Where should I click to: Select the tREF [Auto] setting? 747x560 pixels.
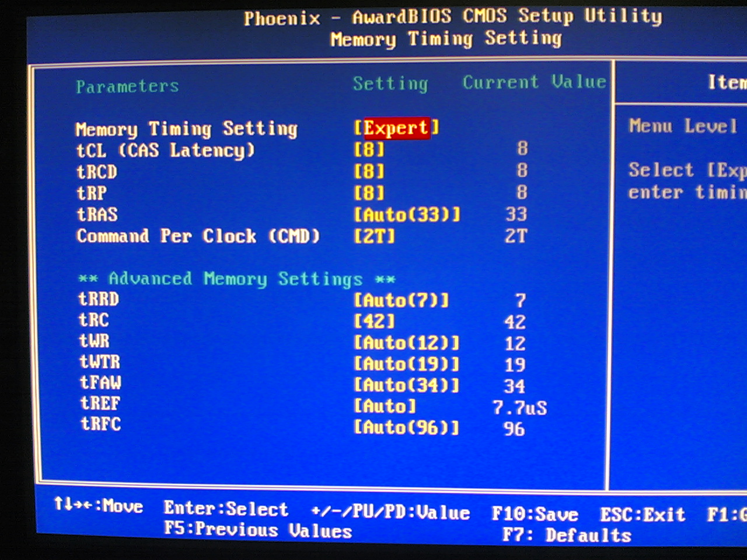click(x=385, y=406)
